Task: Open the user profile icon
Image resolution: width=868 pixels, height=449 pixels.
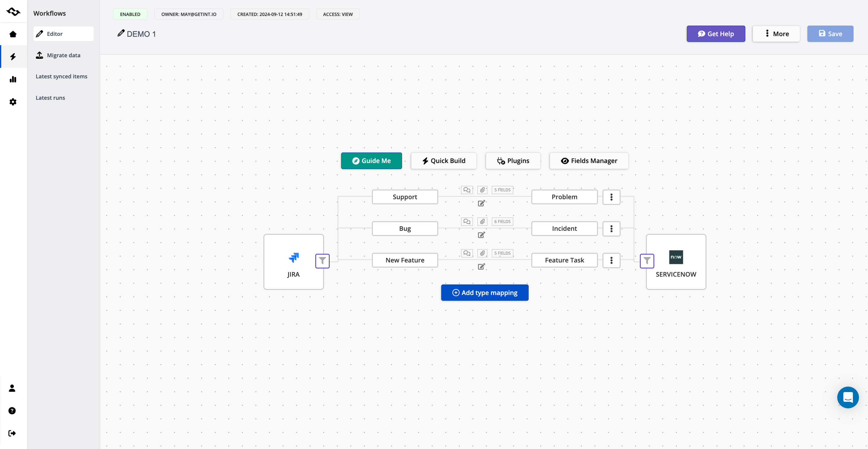Action: [12, 388]
